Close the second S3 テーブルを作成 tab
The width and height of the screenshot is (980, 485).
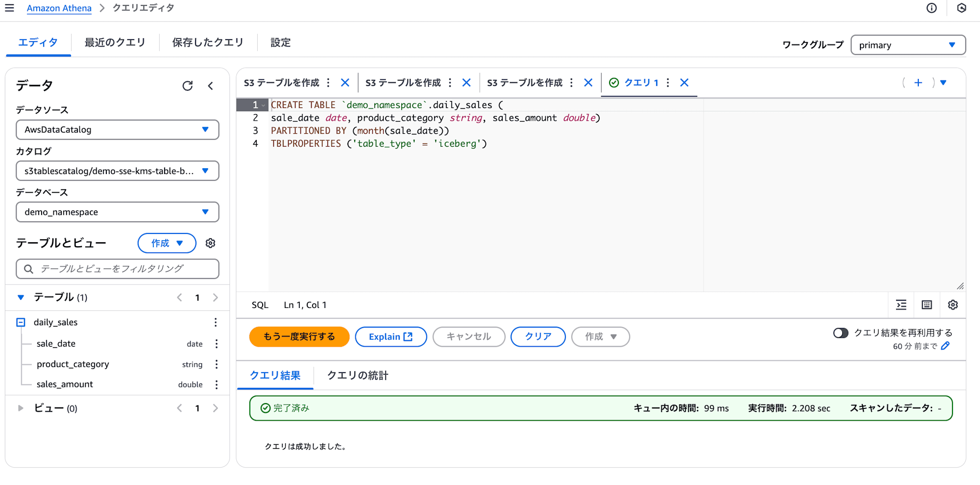[x=466, y=83]
